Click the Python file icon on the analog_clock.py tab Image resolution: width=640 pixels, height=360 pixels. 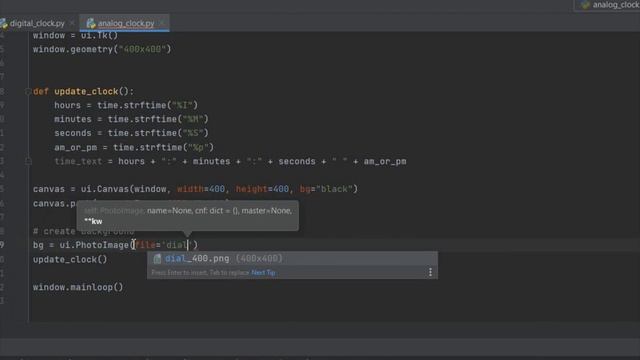tap(91, 24)
